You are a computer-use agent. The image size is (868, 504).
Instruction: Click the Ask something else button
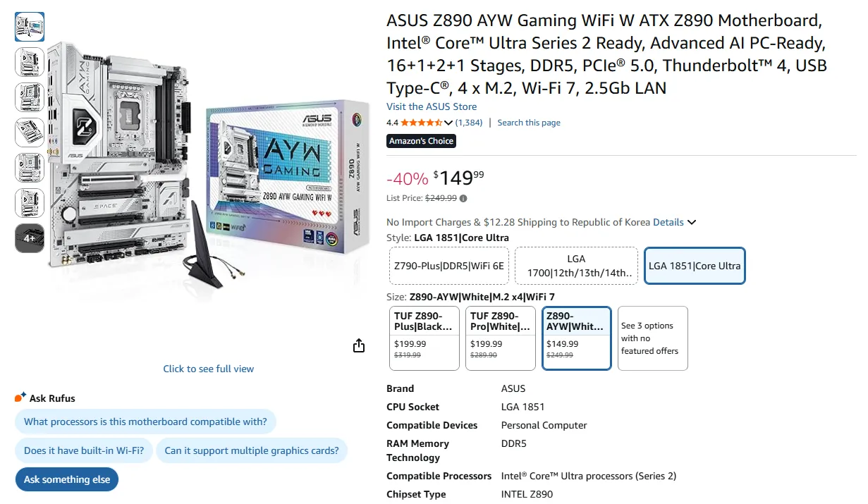tap(67, 479)
